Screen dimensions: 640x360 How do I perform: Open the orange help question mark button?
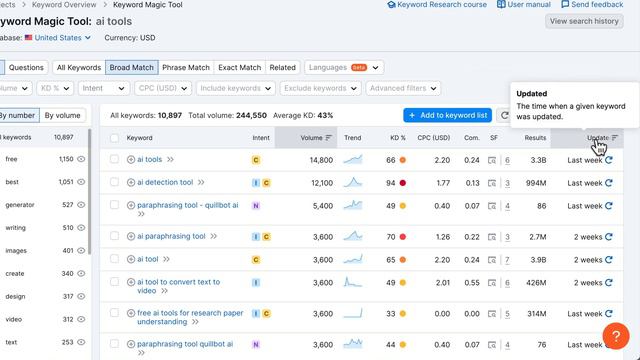(616, 336)
